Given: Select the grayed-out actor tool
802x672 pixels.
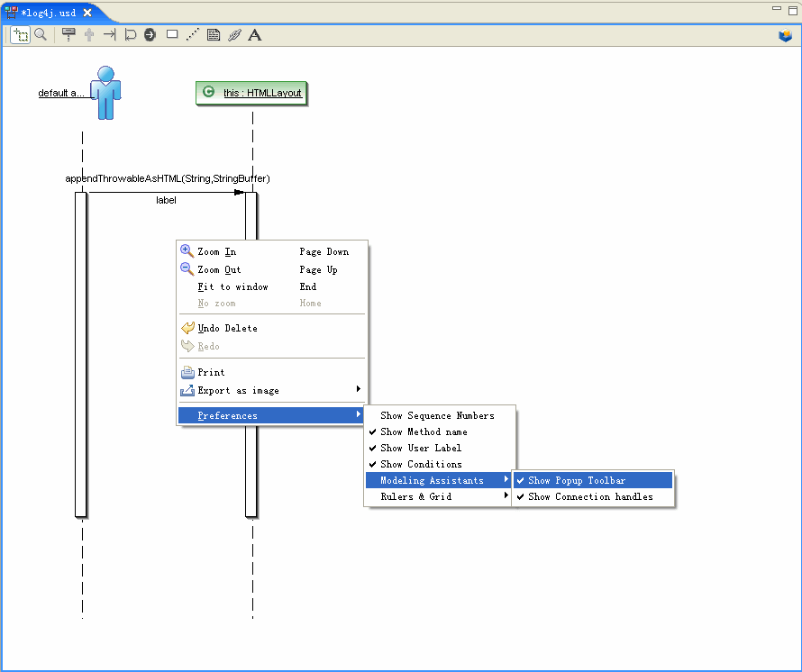Looking at the screenshot, I should (x=89, y=35).
